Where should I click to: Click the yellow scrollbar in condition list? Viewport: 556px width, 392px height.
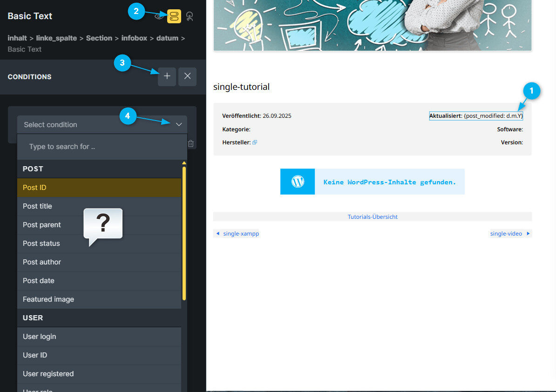[184, 233]
